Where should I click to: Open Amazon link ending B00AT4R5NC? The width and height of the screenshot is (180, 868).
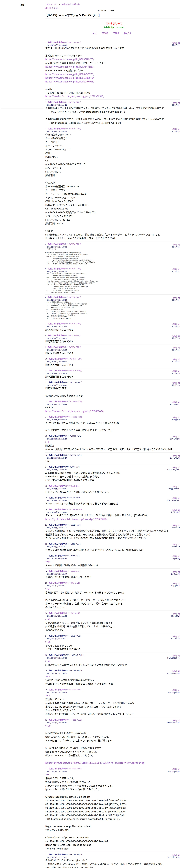(70, 67)
